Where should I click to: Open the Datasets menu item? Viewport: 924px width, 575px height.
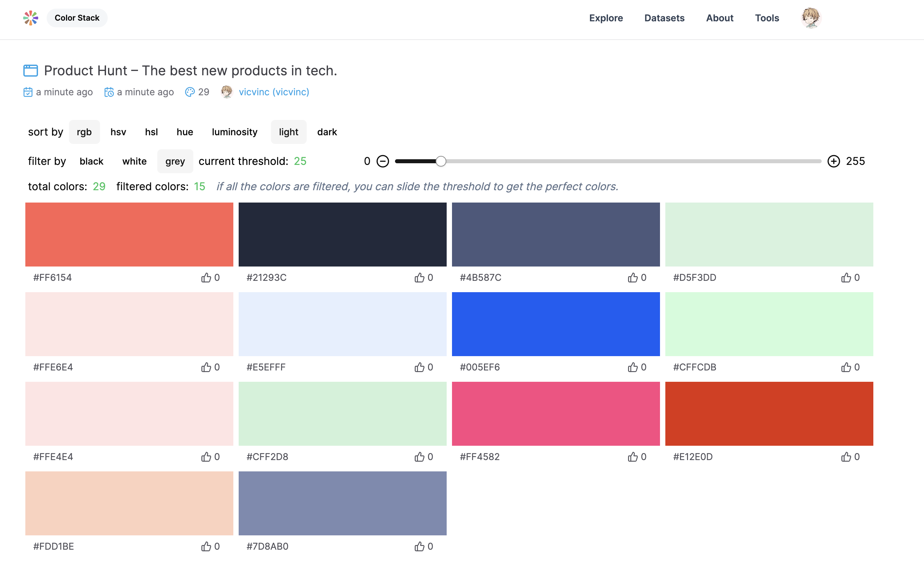pos(664,18)
